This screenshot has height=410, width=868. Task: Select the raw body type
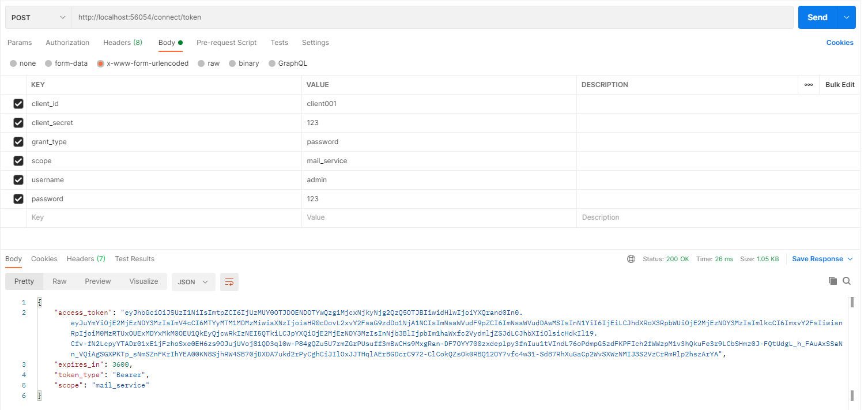coord(209,63)
